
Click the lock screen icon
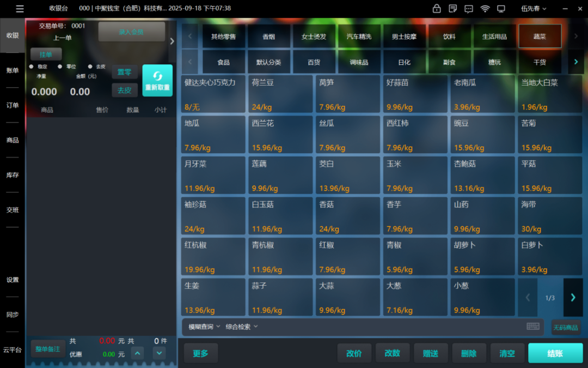coord(436,9)
